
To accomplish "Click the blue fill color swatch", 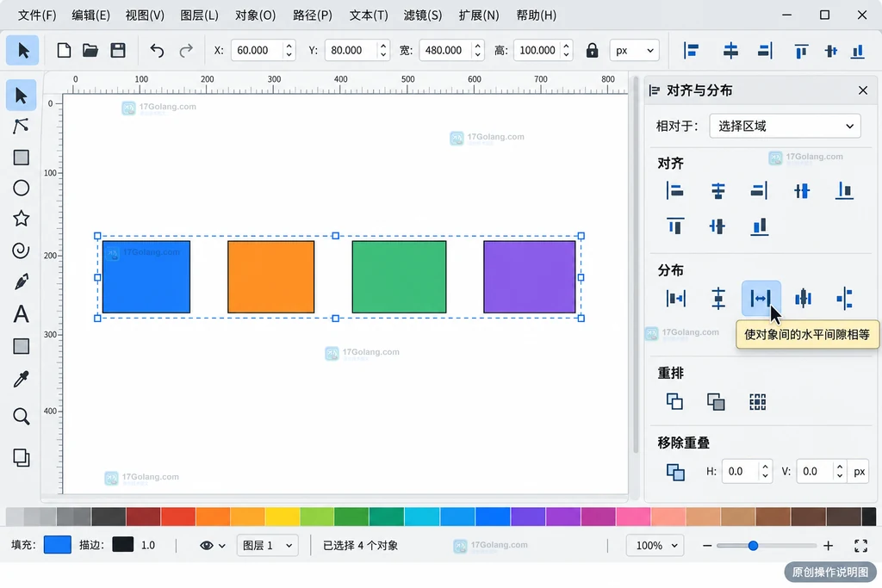I will point(58,545).
